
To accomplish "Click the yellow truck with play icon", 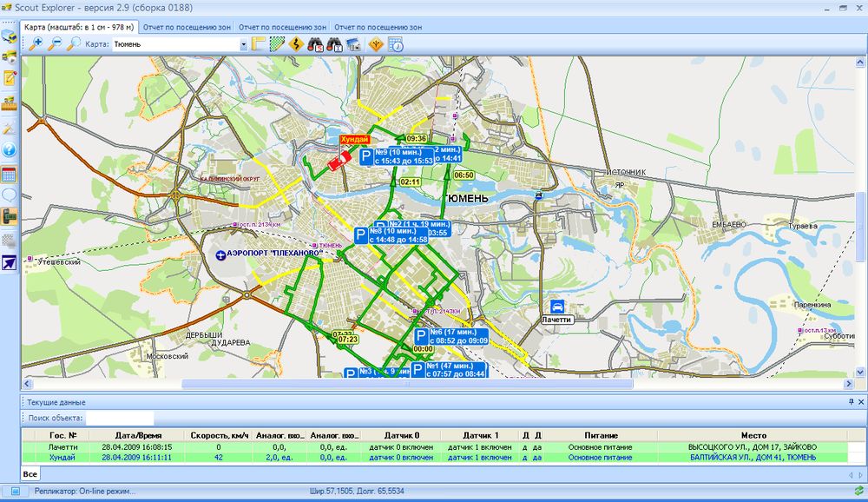I will coord(10,56).
